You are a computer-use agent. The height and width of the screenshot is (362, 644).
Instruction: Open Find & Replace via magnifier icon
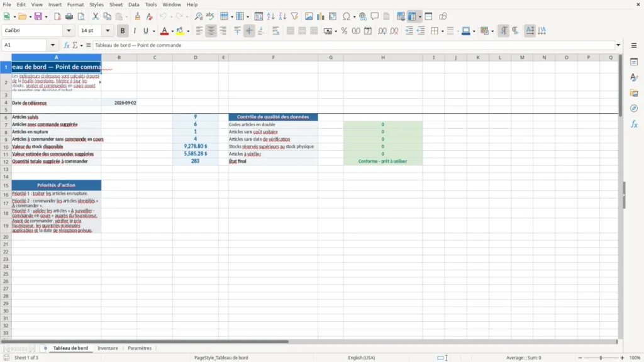click(x=198, y=16)
